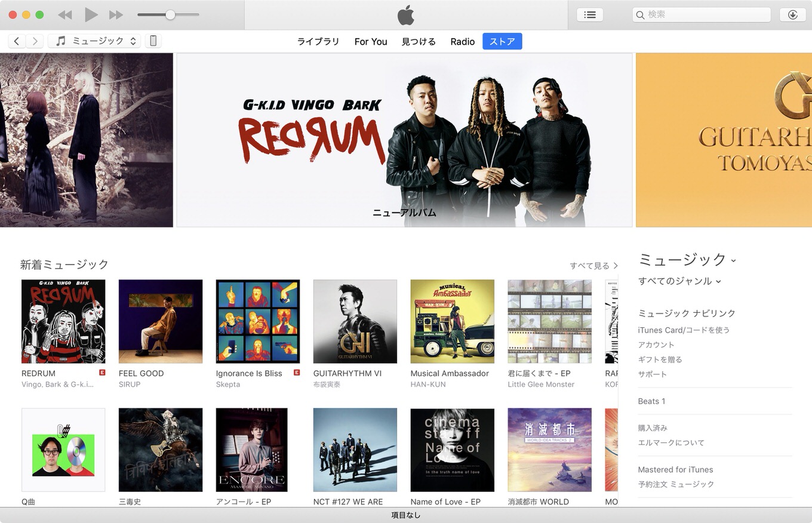Screen dimensions: 812x523
Task: Open REDRUM album cover
Action: coord(63,321)
